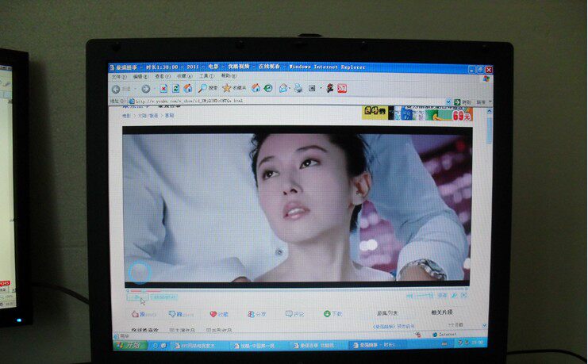Click the play/pause button under the video

[137, 297]
